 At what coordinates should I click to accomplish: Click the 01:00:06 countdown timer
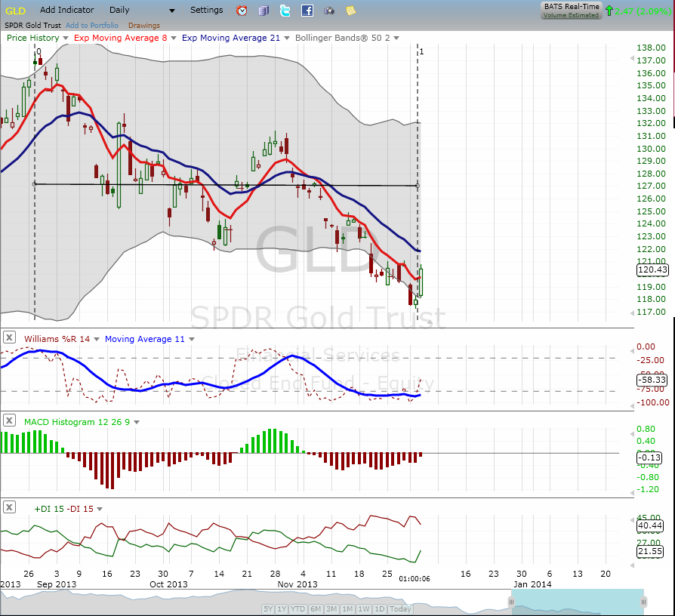(414, 579)
